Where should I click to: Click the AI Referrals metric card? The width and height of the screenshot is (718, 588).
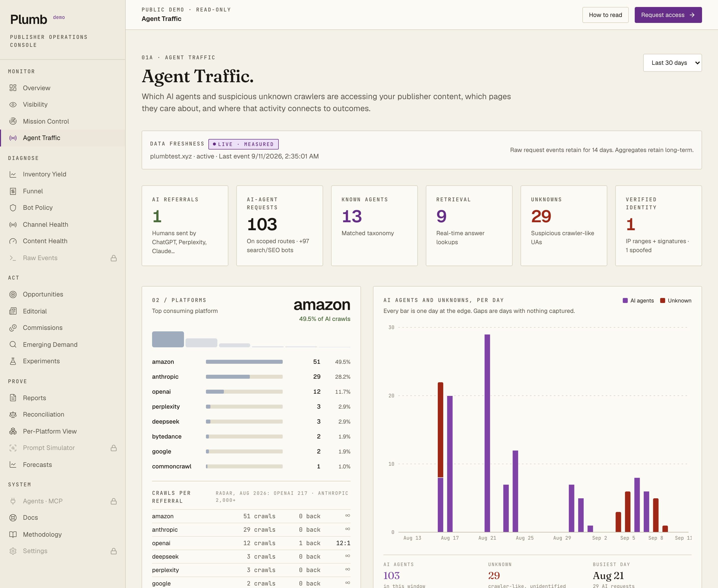[x=185, y=225]
